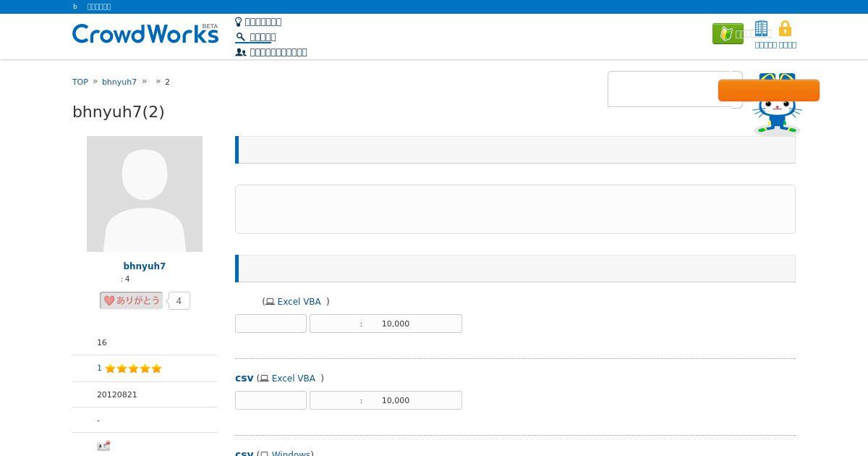Open the first Excel VBA category link

pos(299,302)
